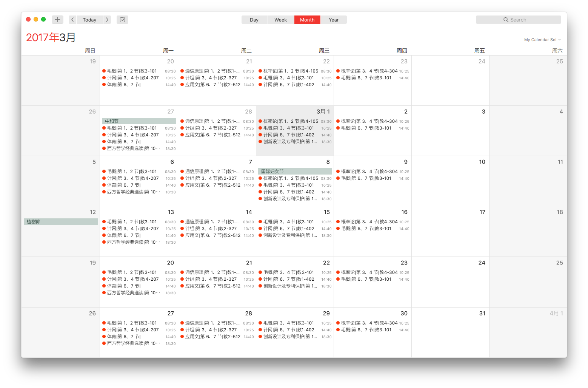
Task: Switch to Week view tab
Action: pos(281,20)
